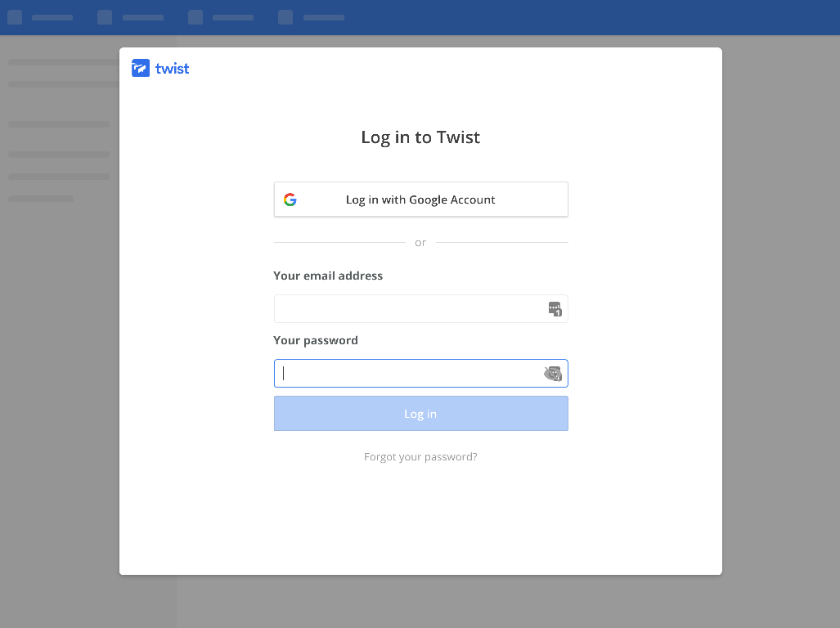Toggle password visibility eye icon
The height and width of the screenshot is (628, 840).
(553, 373)
